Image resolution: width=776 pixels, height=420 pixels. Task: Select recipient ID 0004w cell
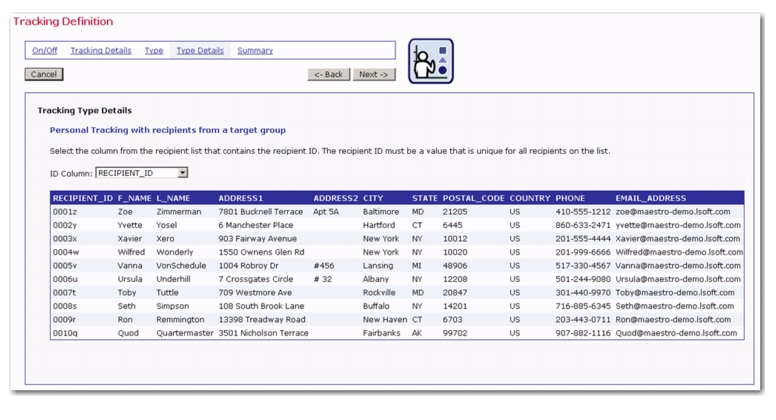66,252
